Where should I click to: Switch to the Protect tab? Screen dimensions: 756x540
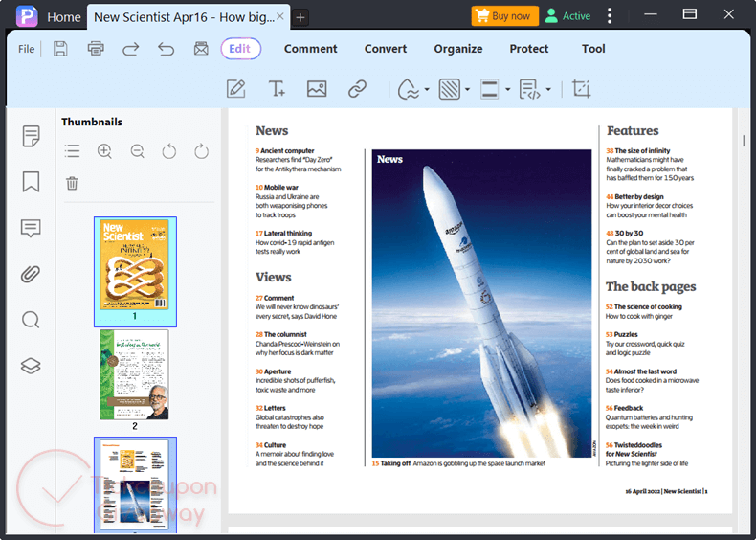point(529,49)
